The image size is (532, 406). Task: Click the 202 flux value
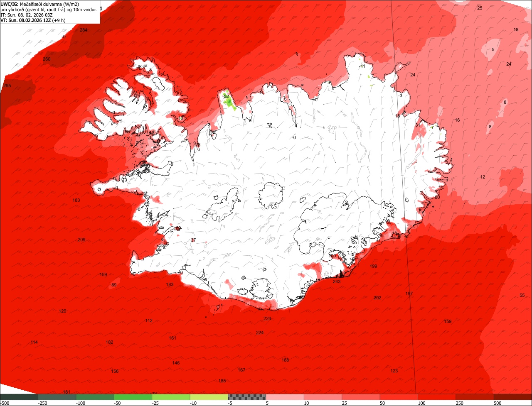click(x=377, y=298)
